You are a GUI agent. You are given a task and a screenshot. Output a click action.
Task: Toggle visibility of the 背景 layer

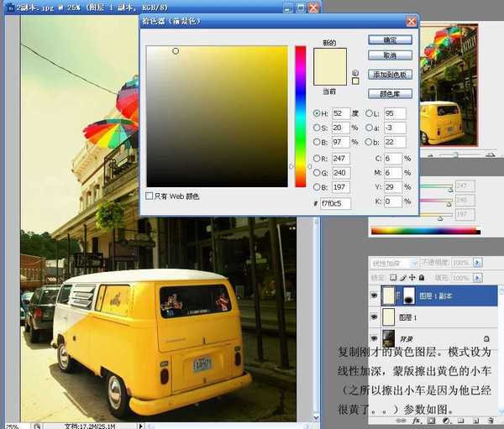click(375, 338)
